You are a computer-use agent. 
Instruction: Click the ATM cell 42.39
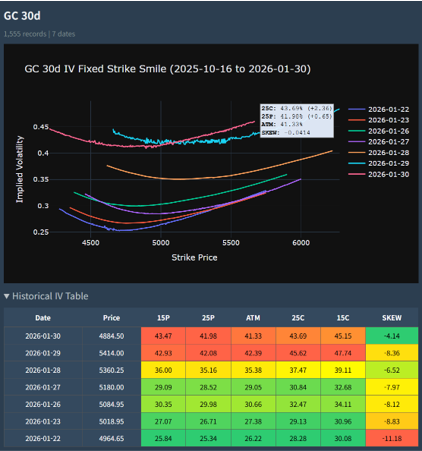point(253,353)
